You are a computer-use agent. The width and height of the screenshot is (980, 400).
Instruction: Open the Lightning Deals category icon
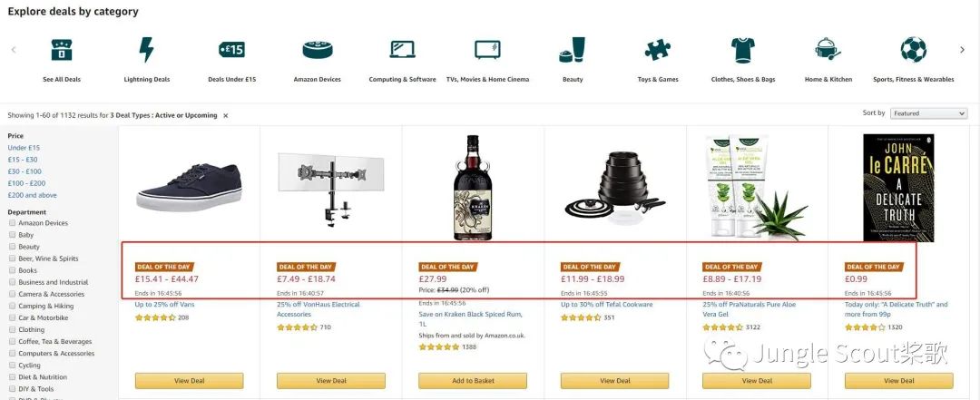[x=146, y=49]
